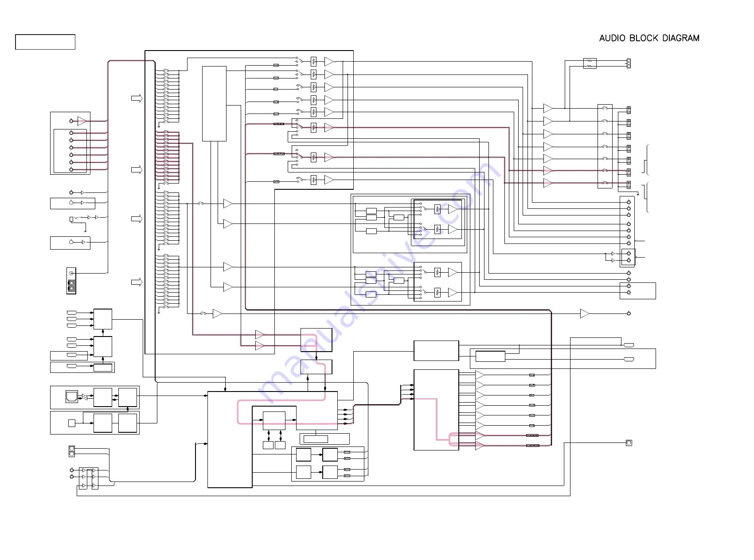Click the AUDIO BLOCK DIAGRAM title
This screenshot has width=754, height=560.
point(649,38)
